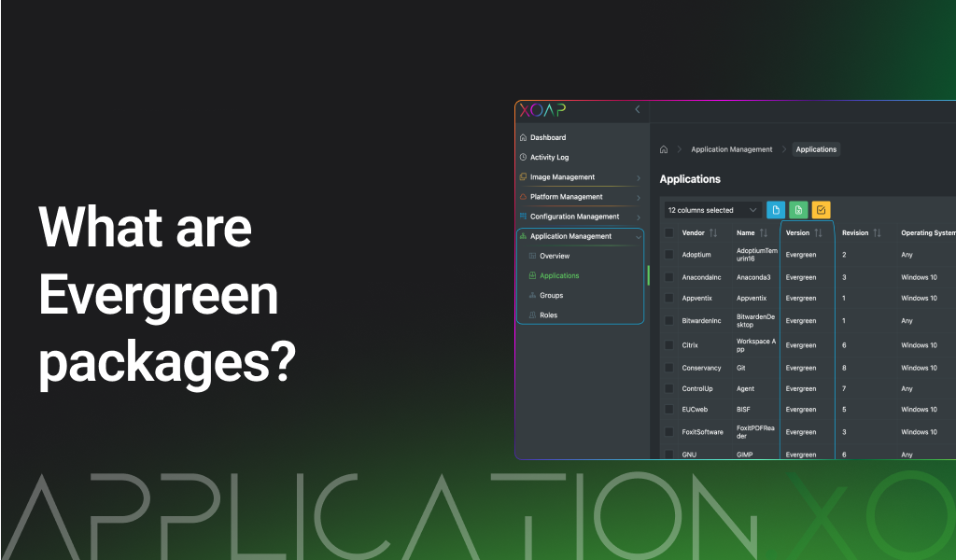Open the 12 columns selected dropdown
Image resolution: width=956 pixels, height=560 pixels.
(712, 210)
